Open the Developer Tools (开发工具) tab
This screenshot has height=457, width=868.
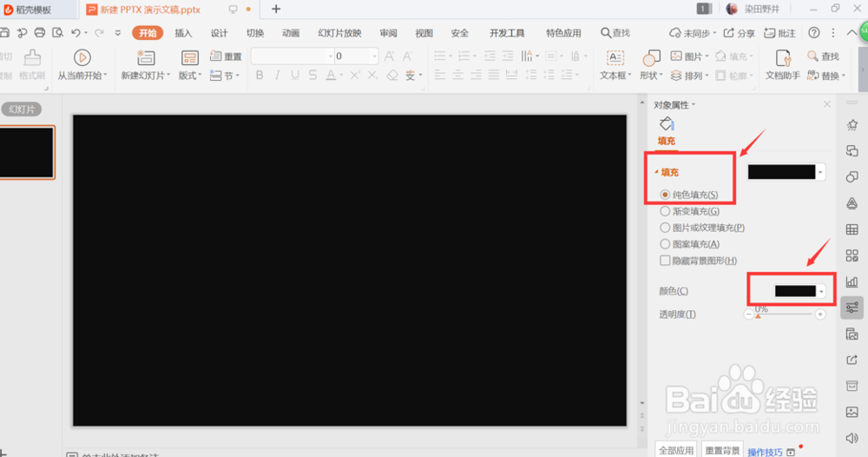click(x=507, y=33)
